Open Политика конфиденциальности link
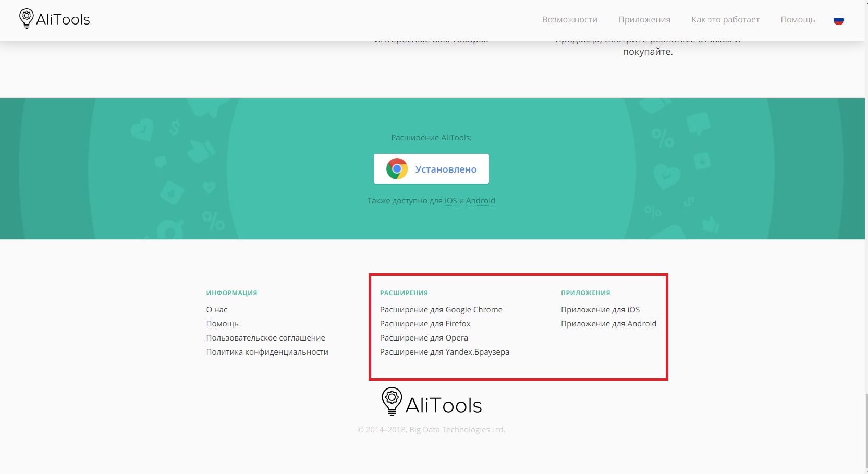The height and width of the screenshot is (474, 868). [267, 352]
